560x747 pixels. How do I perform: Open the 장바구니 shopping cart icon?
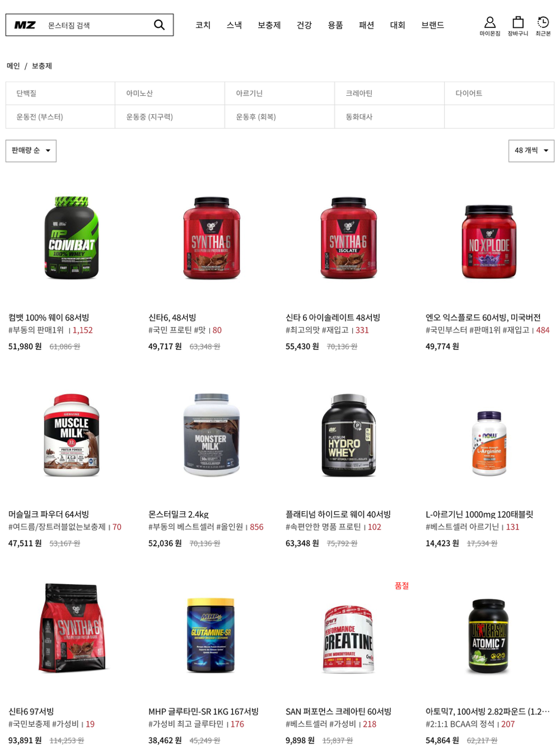518,26
